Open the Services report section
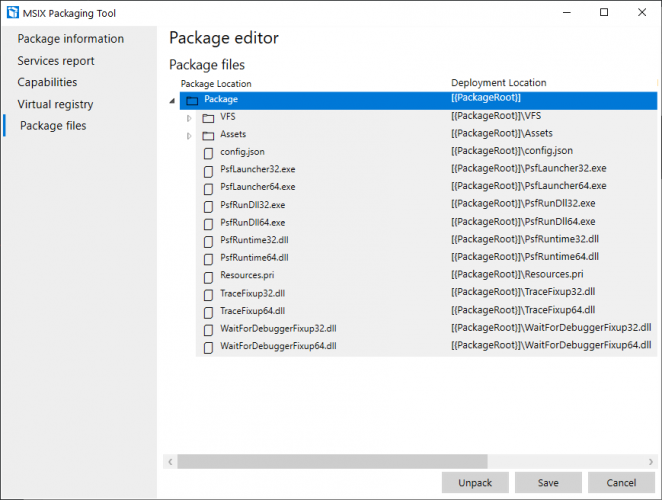 tap(58, 61)
